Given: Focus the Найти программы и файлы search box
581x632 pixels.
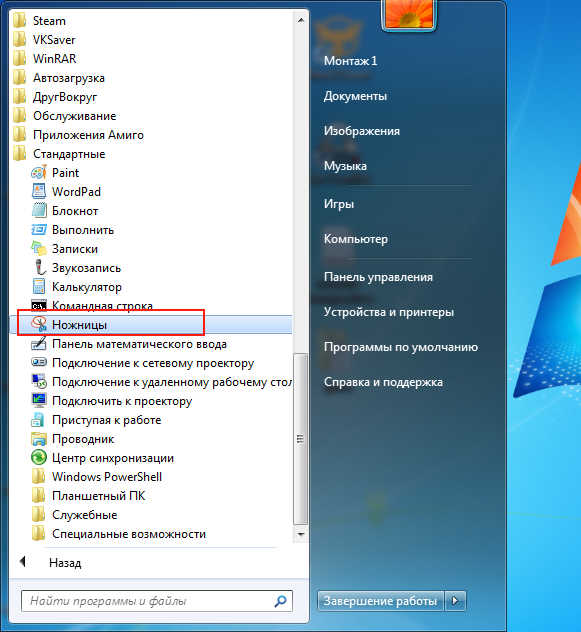Looking at the screenshot, I should point(157,601).
